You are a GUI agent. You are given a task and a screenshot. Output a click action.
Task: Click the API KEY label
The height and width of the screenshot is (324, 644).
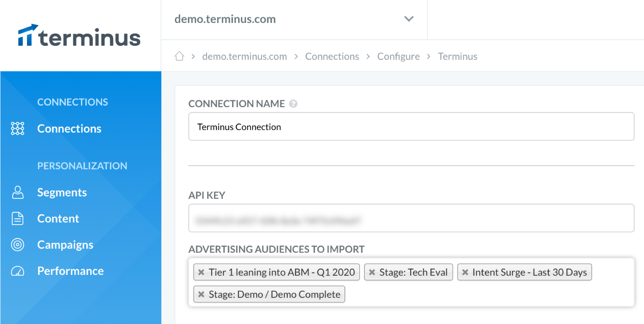(207, 195)
